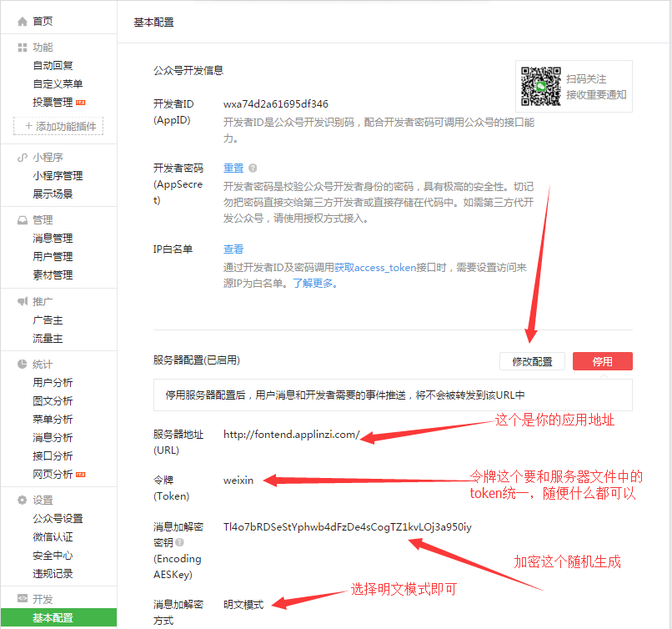Viewport: 672px width, 629px height.
Task: Open 广告主 in the sidebar
Action: [48, 320]
